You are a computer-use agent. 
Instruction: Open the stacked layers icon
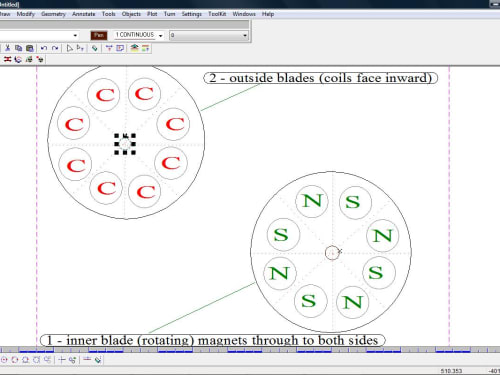pos(134,48)
